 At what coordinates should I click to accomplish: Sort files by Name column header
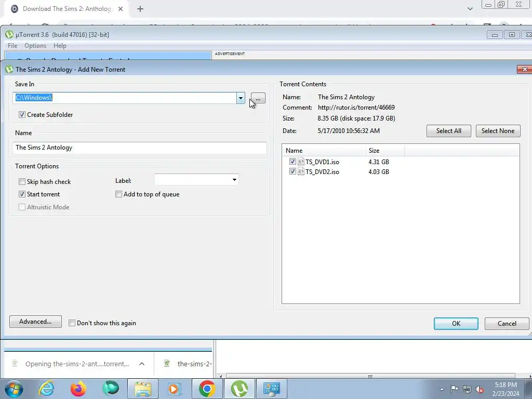[x=323, y=150]
